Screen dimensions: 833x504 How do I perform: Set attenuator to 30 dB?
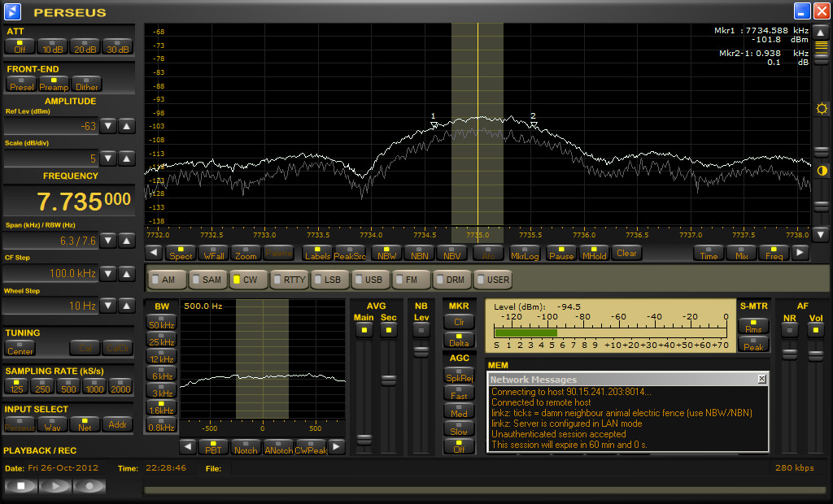117,46
